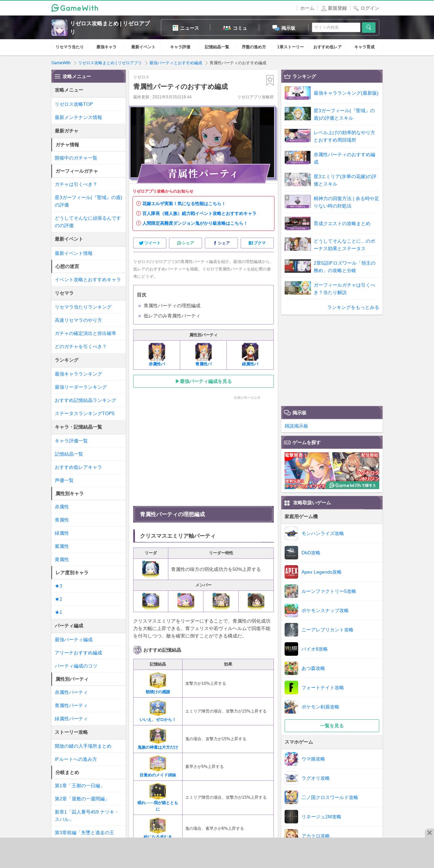Open 雑談掲示板 link
This screenshot has height=868, width=434.
(x=296, y=426)
